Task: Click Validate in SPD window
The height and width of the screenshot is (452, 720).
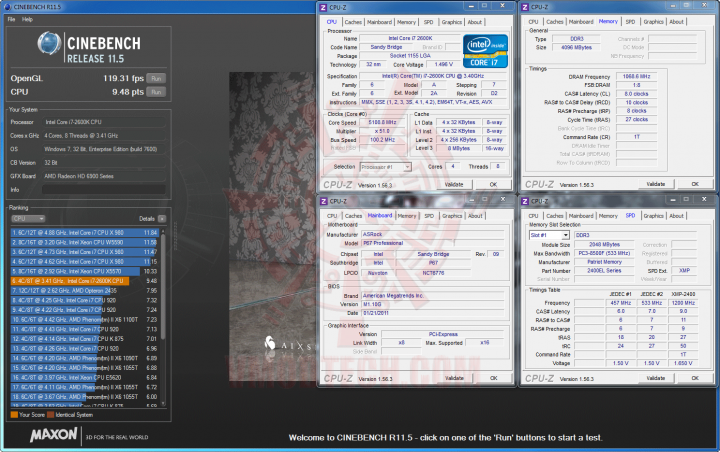Action: click(656, 379)
